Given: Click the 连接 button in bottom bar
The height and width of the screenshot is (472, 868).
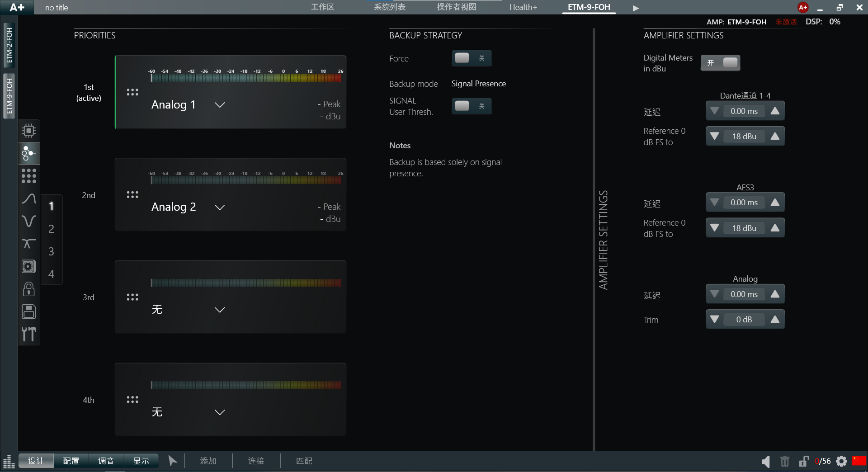Looking at the screenshot, I should coord(256,461).
